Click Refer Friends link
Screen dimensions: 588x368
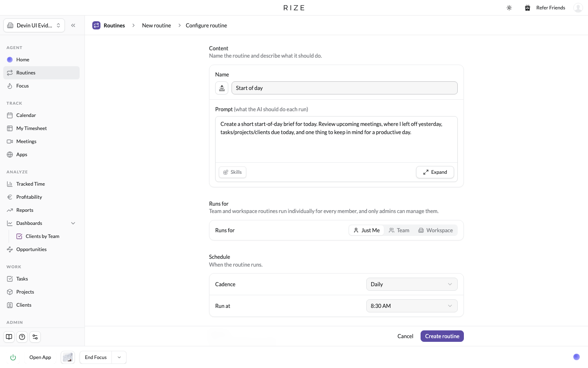pos(550,8)
